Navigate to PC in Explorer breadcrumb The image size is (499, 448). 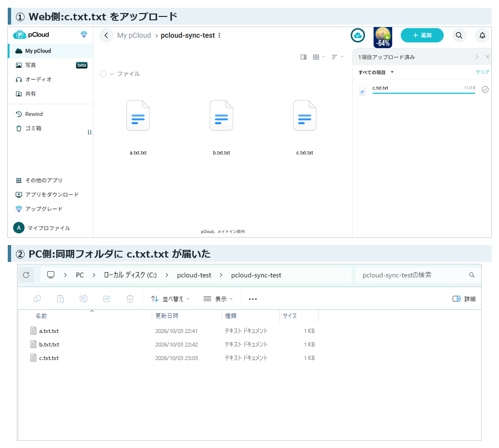(x=80, y=275)
